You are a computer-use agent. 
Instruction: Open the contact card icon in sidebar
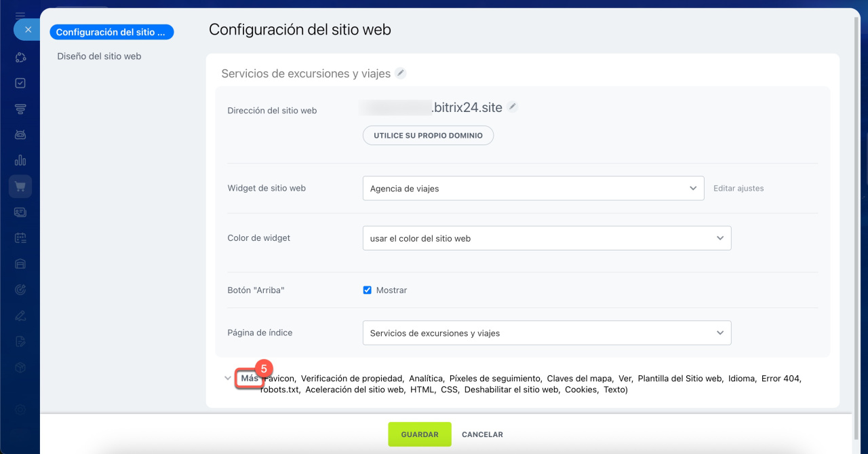click(20, 212)
